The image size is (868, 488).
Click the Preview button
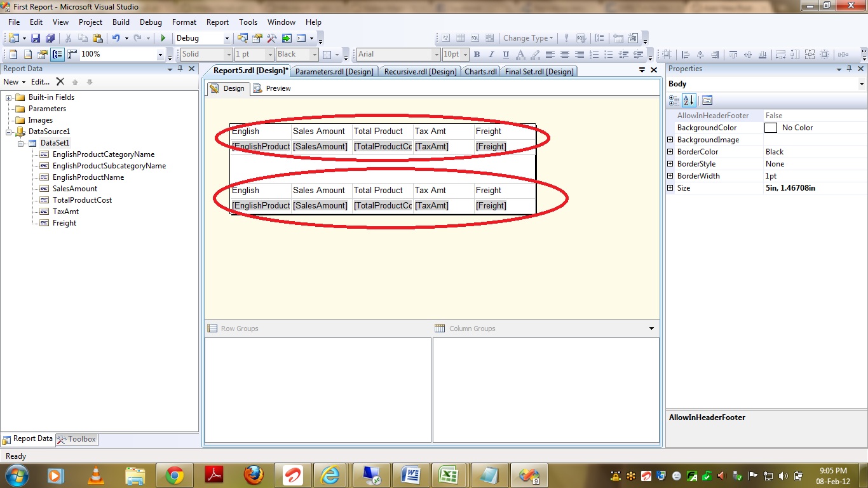272,88
